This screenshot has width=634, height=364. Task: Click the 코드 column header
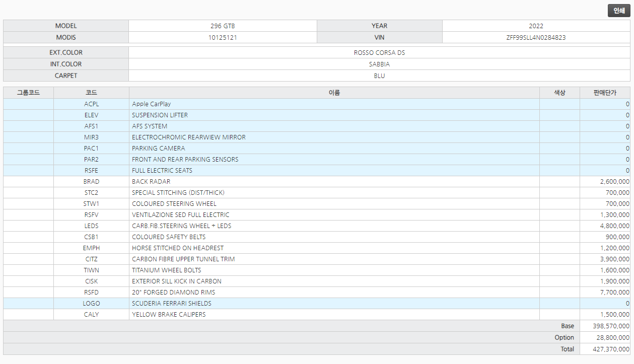[91, 93]
